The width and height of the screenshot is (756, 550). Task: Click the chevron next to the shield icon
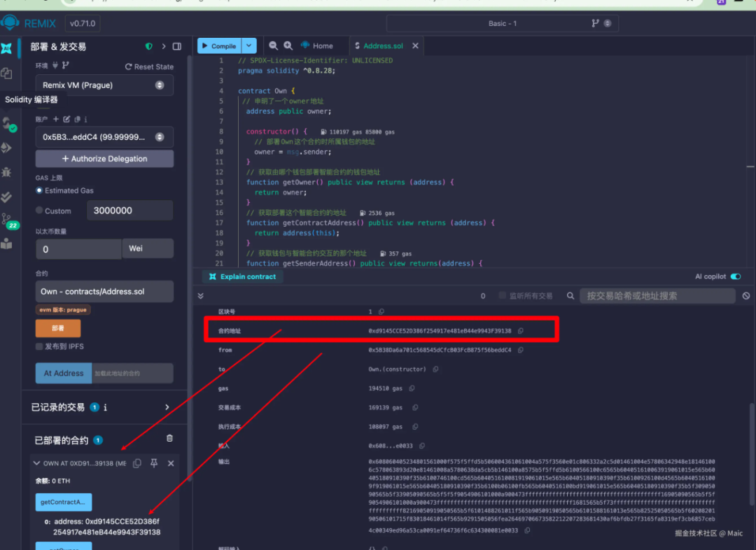164,46
